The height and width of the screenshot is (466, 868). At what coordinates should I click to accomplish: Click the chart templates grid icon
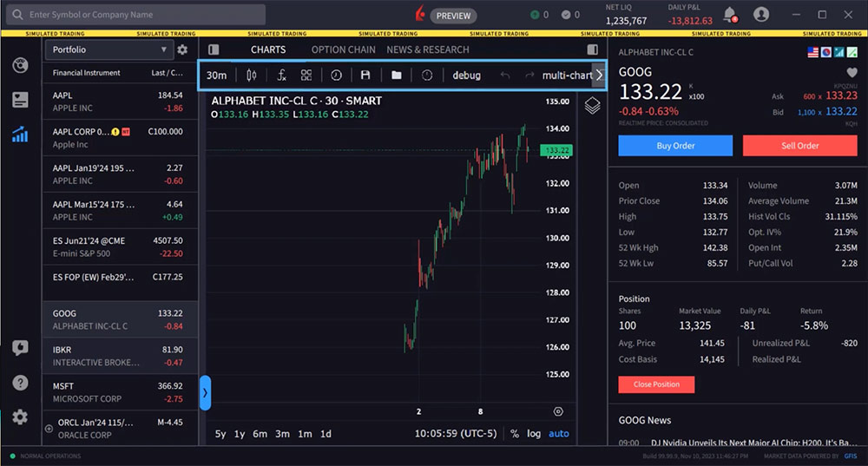click(306, 75)
